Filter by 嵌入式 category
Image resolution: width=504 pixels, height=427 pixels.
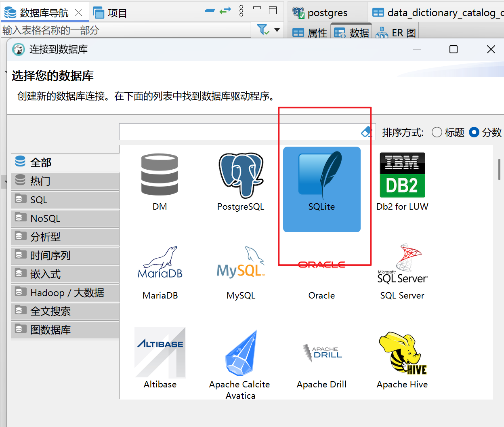pyautogui.click(x=65, y=274)
